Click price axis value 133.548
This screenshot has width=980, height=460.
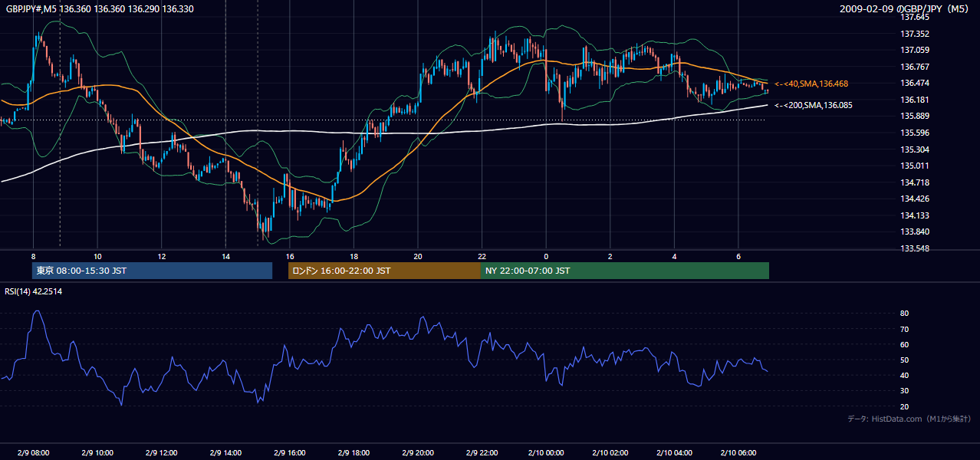[x=915, y=248]
